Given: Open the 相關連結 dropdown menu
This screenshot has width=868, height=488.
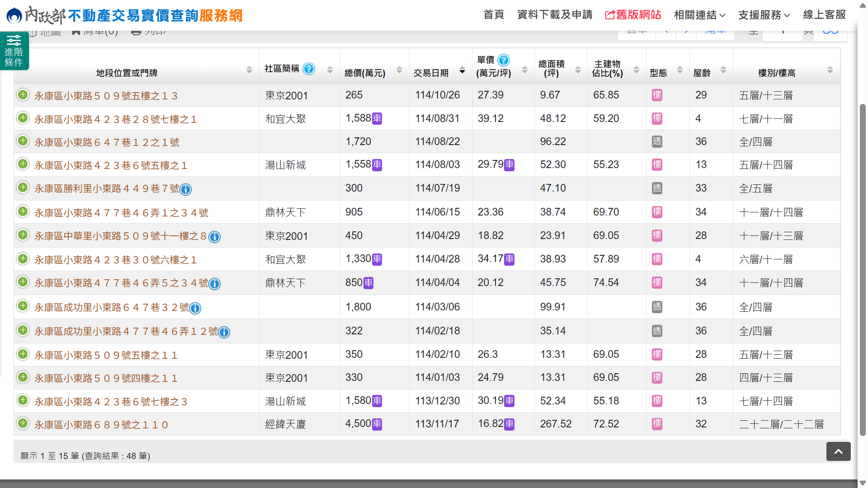Looking at the screenshot, I should [699, 15].
